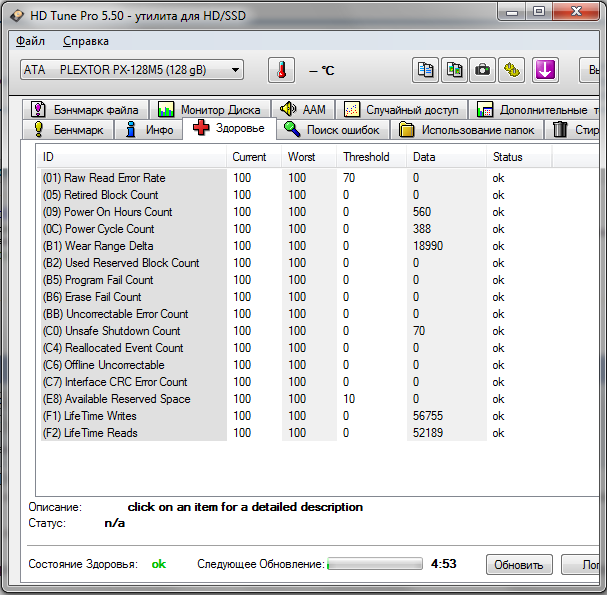607x595 pixels.
Task: Open the Файл menu
Action: 30,41
